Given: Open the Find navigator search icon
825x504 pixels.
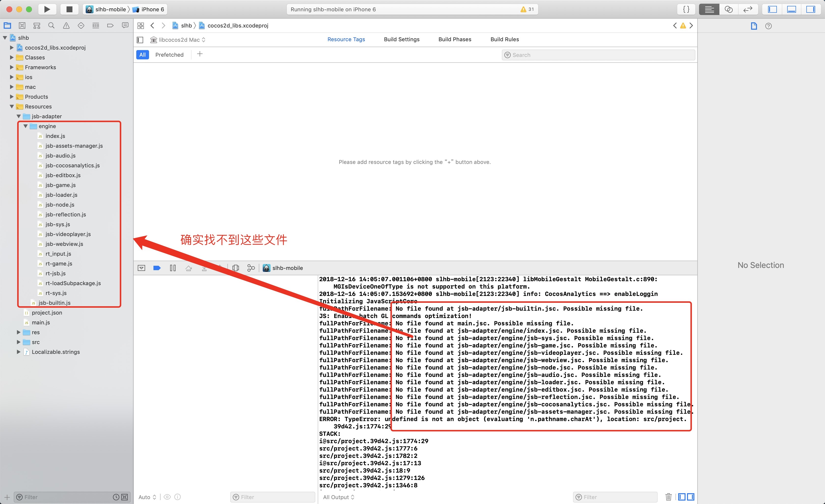Looking at the screenshot, I should 51,26.
